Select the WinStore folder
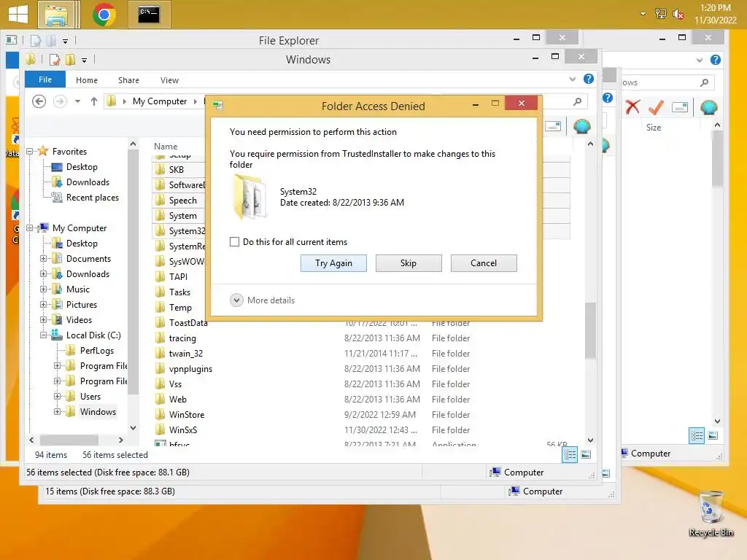This screenshot has height=560, width=747. (x=187, y=414)
